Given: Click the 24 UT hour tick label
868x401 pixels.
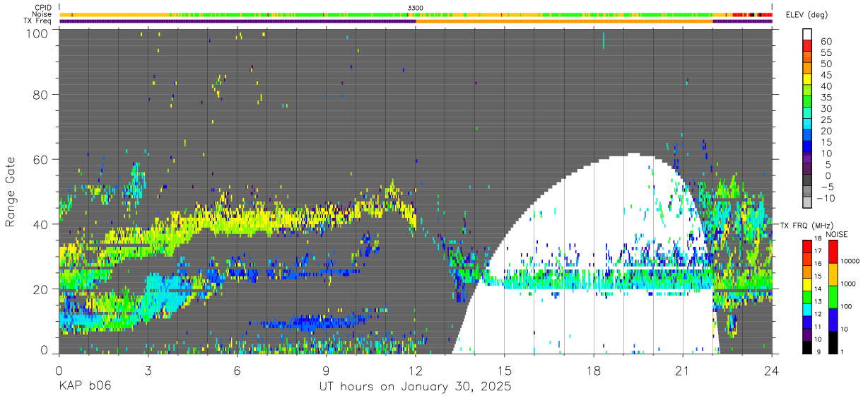Looking at the screenshot, I should [x=772, y=371].
